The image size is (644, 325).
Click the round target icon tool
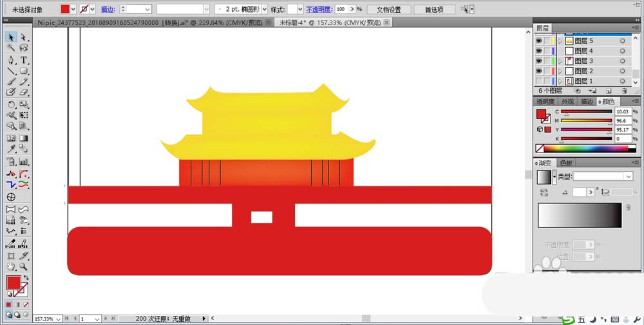(x=11, y=198)
